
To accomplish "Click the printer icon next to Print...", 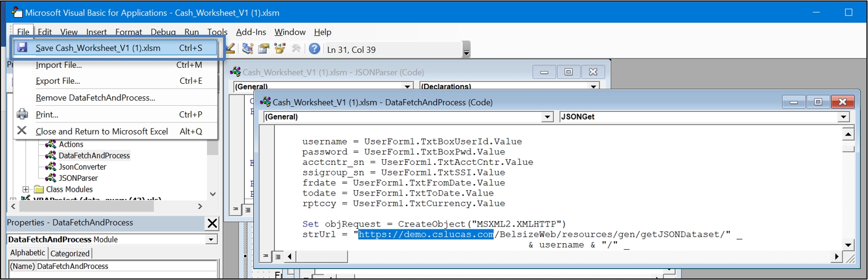I will (22, 114).
